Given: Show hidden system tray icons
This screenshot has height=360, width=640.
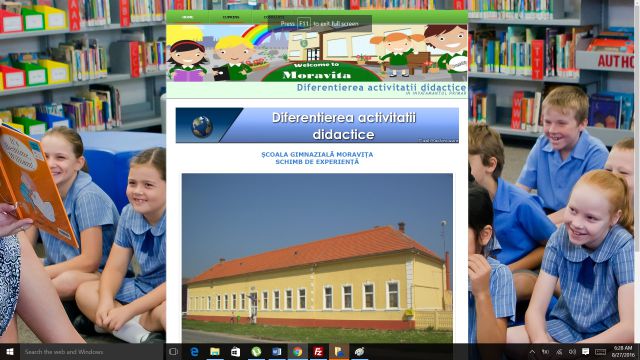Looking at the screenshot, I should (532, 352).
